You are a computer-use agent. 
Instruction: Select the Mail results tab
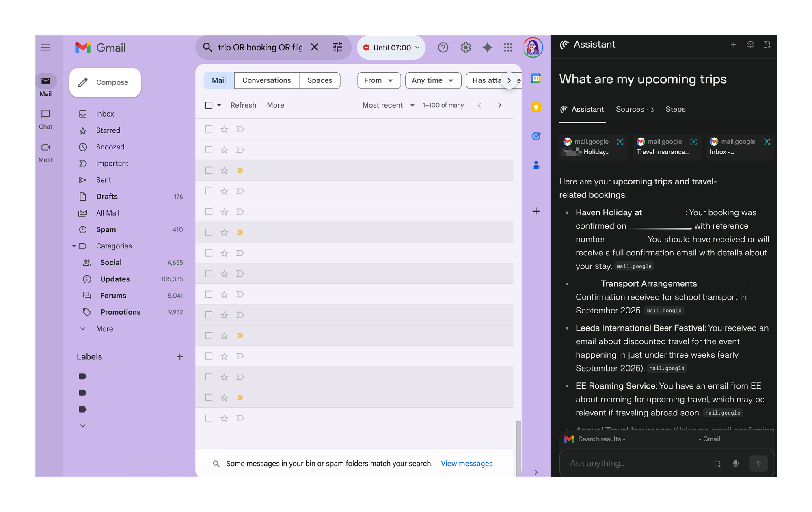coord(219,80)
